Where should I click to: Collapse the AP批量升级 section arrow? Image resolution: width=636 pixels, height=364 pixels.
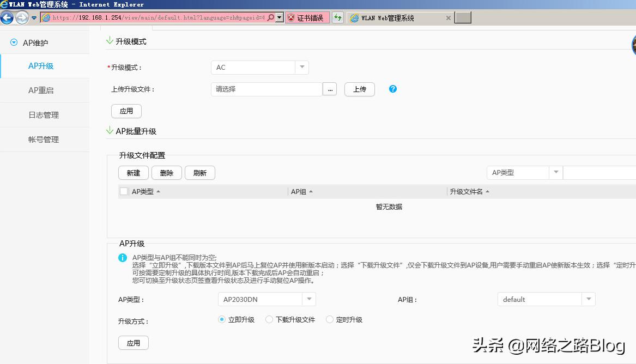109,131
